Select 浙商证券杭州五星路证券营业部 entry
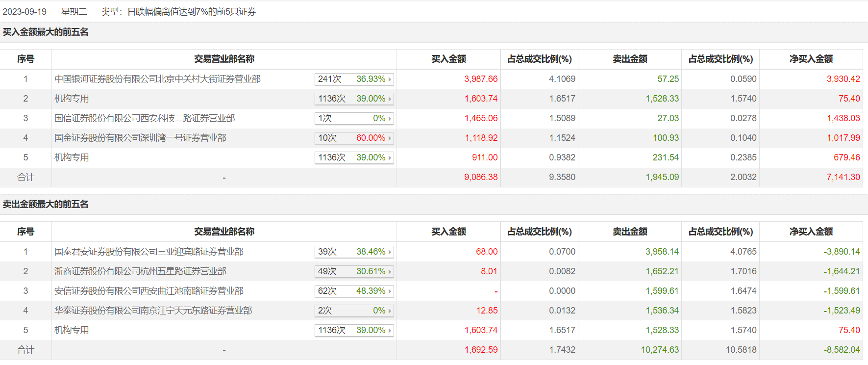Image resolution: width=868 pixels, height=365 pixels. click(x=140, y=271)
